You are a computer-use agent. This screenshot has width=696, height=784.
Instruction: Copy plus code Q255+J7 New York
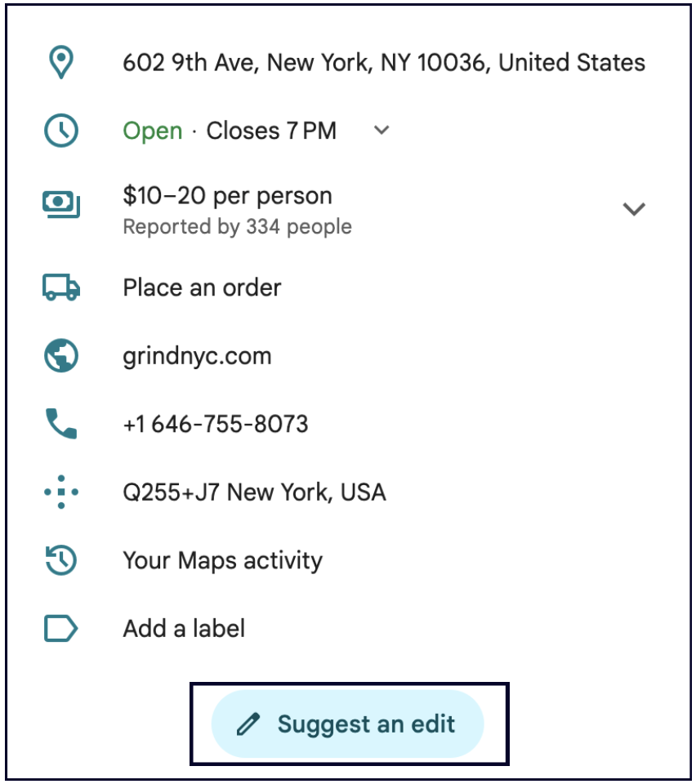(x=254, y=492)
